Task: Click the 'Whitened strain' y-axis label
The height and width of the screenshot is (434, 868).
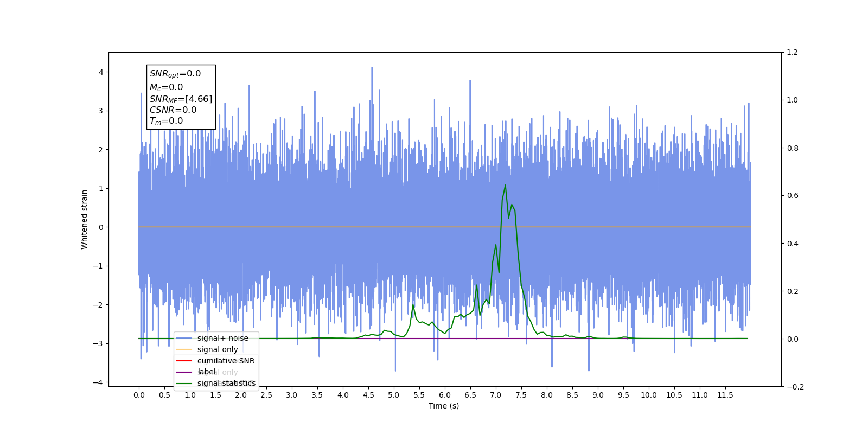Action: (85, 219)
